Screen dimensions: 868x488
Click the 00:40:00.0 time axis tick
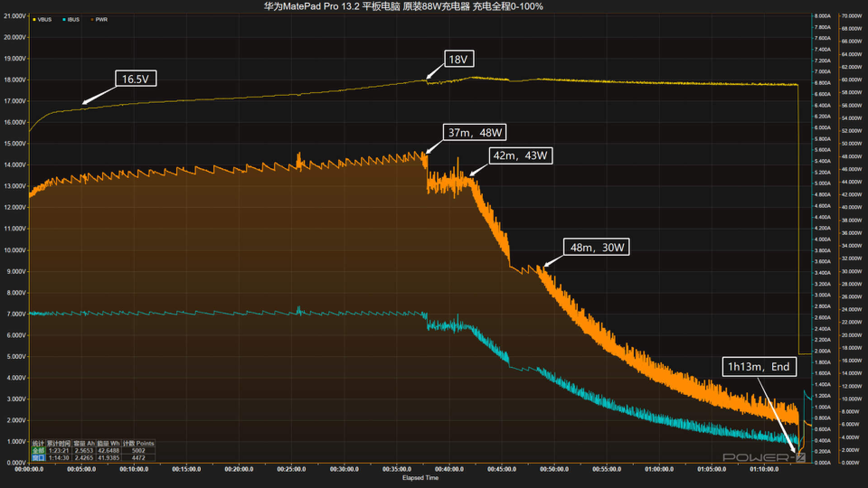click(449, 469)
